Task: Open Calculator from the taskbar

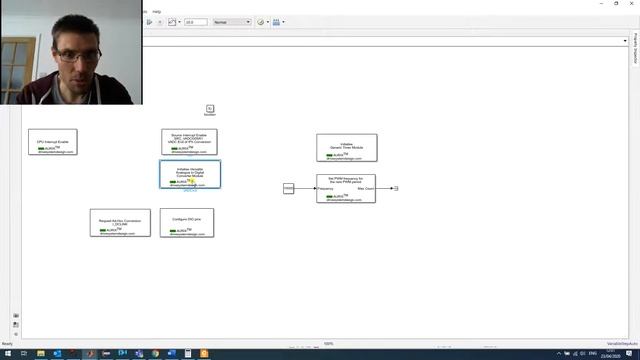Action: (x=188, y=353)
